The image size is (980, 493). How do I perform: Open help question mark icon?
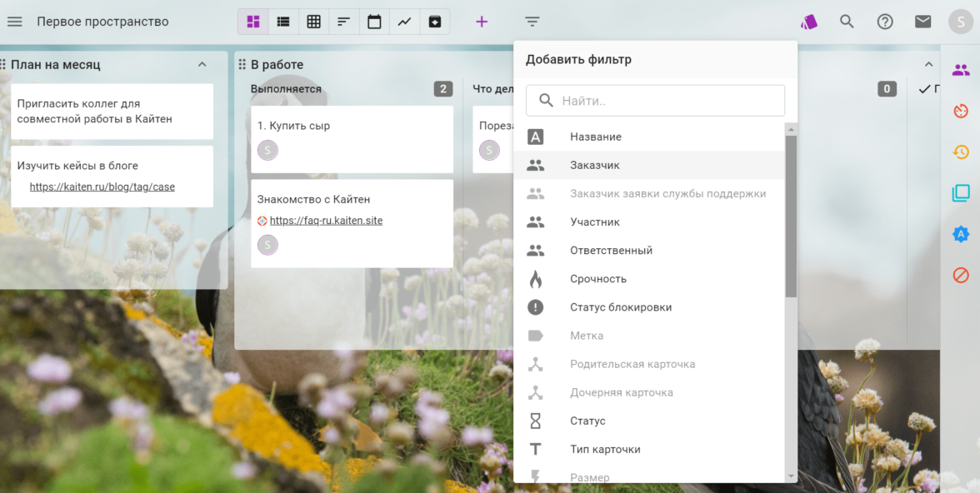[885, 22]
